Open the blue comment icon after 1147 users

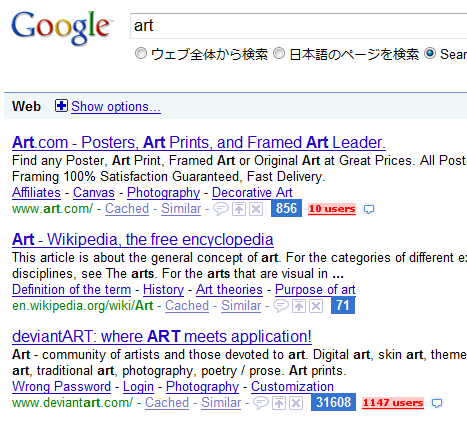437,403
